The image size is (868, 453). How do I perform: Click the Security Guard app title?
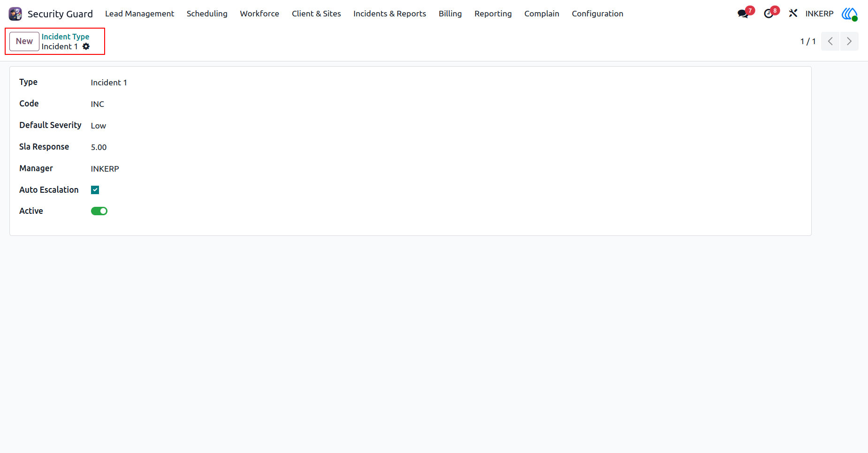[60, 14]
